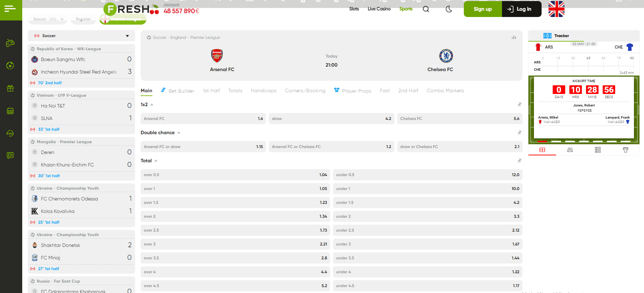The width and height of the screenshot is (644, 293).
Task: Bet on draw at 4.2
Action: pyautogui.click(x=332, y=119)
